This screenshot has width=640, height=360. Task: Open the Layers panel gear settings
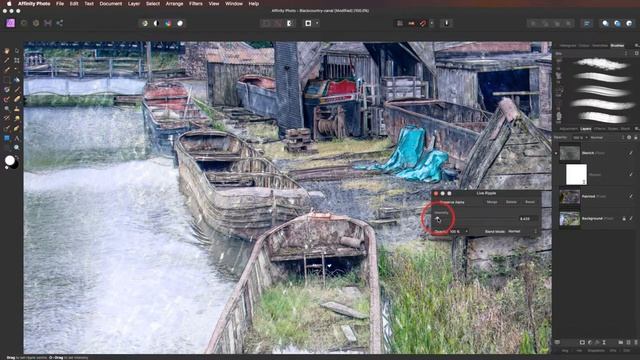(629, 138)
